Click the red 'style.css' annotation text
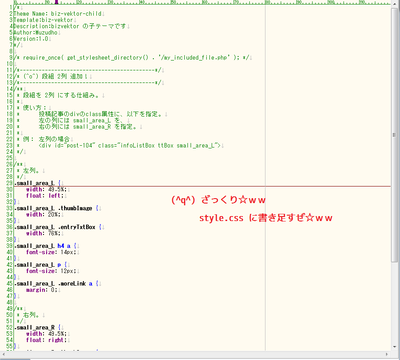 click(221, 218)
